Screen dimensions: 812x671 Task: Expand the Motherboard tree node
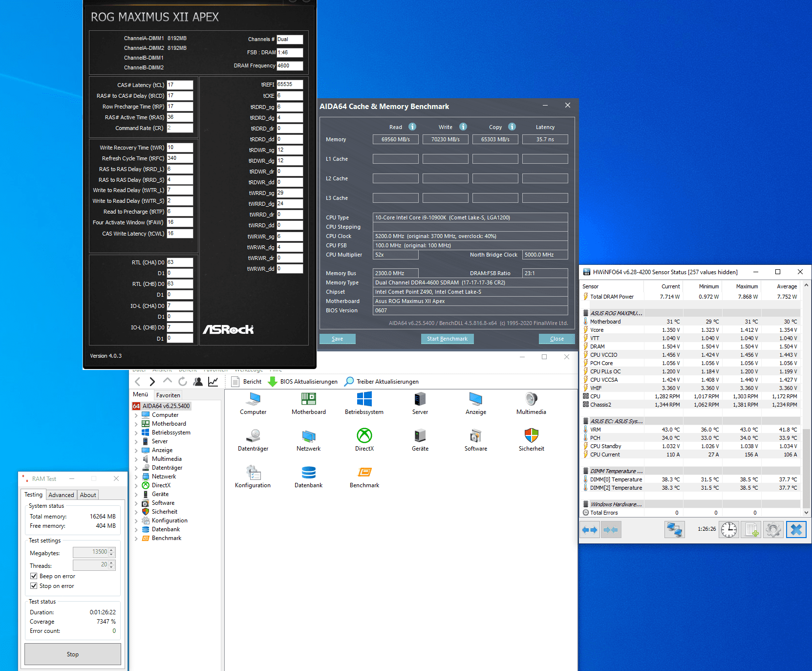(x=136, y=424)
